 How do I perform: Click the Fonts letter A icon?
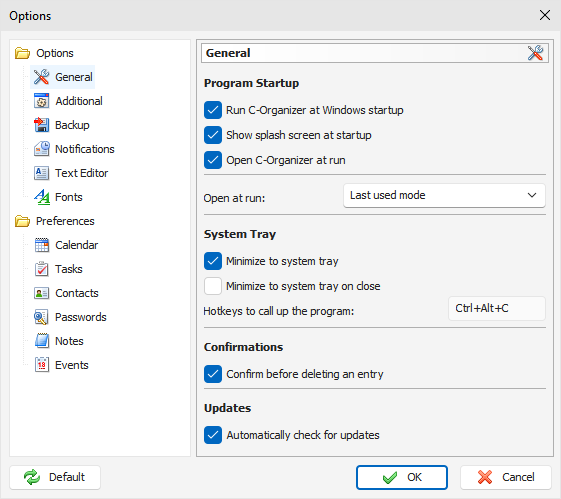42,197
